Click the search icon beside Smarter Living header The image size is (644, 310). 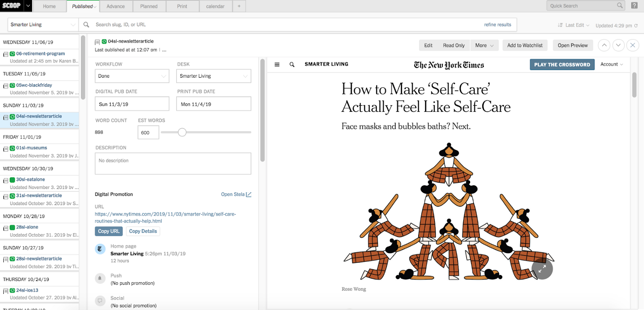[292, 64]
